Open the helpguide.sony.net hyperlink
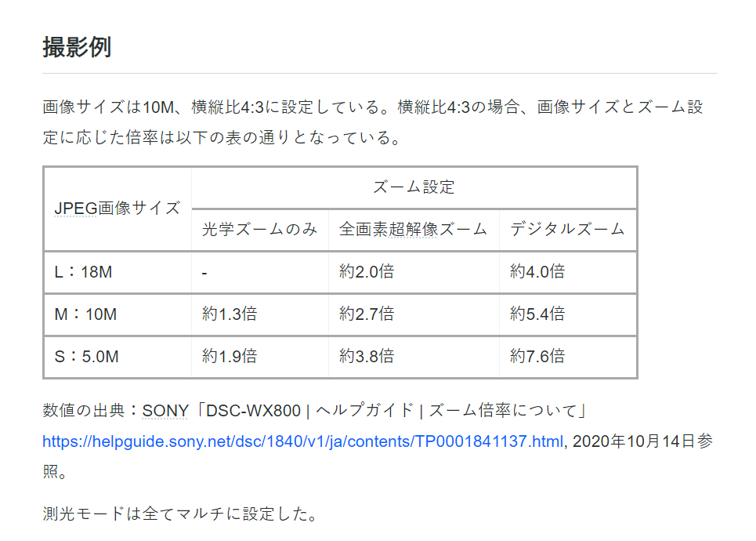The image size is (756, 541). [x=302, y=441]
